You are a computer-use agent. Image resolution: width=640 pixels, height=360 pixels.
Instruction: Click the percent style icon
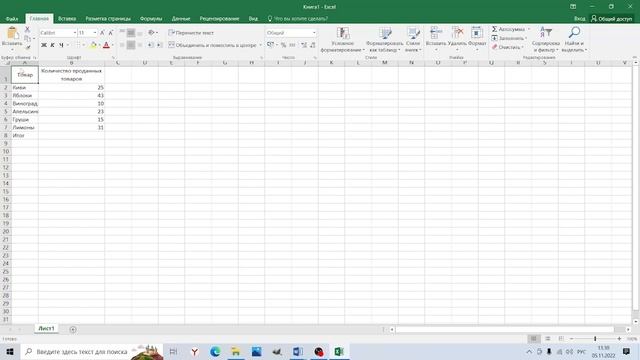point(283,45)
